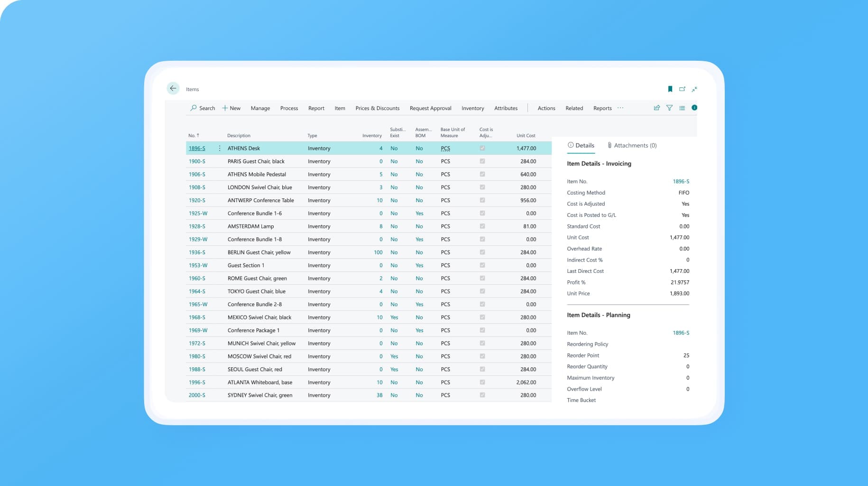Open item 1896-S link in the list
Image resolution: width=868 pixels, height=486 pixels.
[x=197, y=149]
